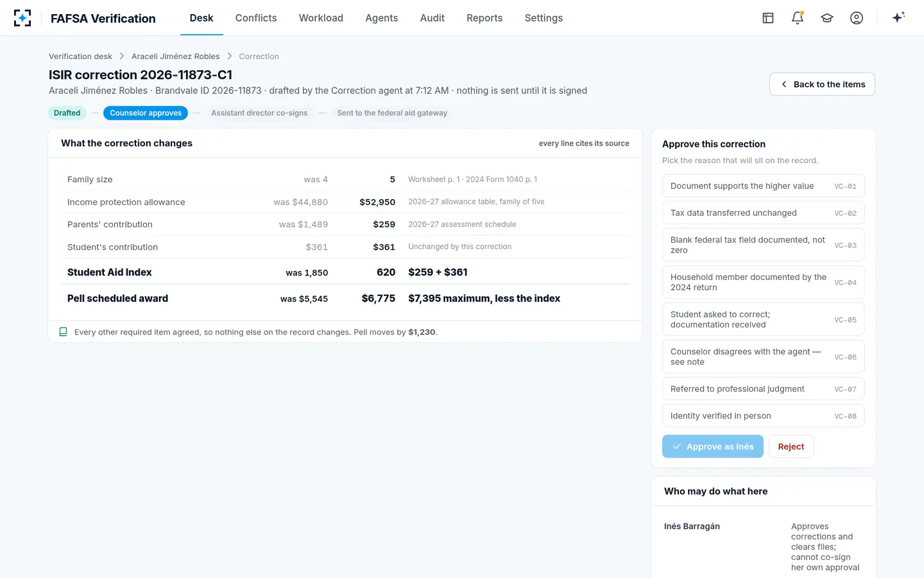Click the 'Counselor approves' step pill
The height and width of the screenshot is (578, 924).
pyautogui.click(x=146, y=113)
